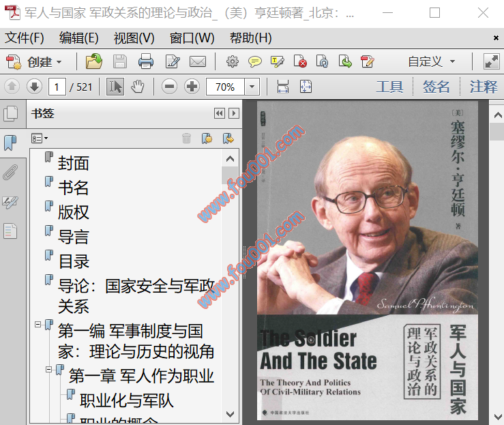Screen dimensions: 504x425
Task: Open the 帮助(H) menu
Action: coord(251,38)
